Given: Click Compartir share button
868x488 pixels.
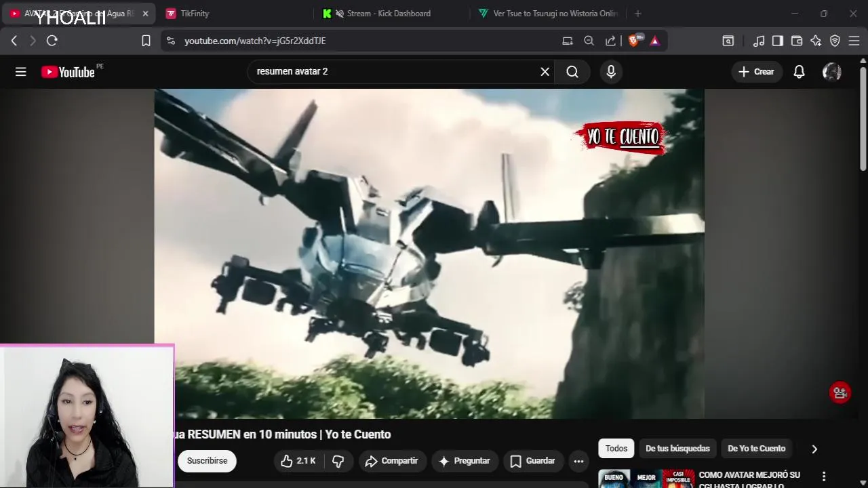Looking at the screenshot, I should (x=392, y=461).
